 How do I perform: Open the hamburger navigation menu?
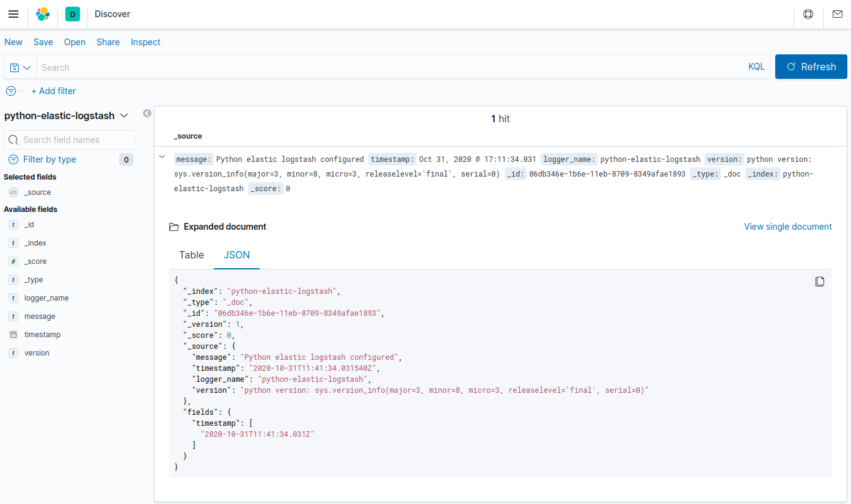click(x=13, y=14)
